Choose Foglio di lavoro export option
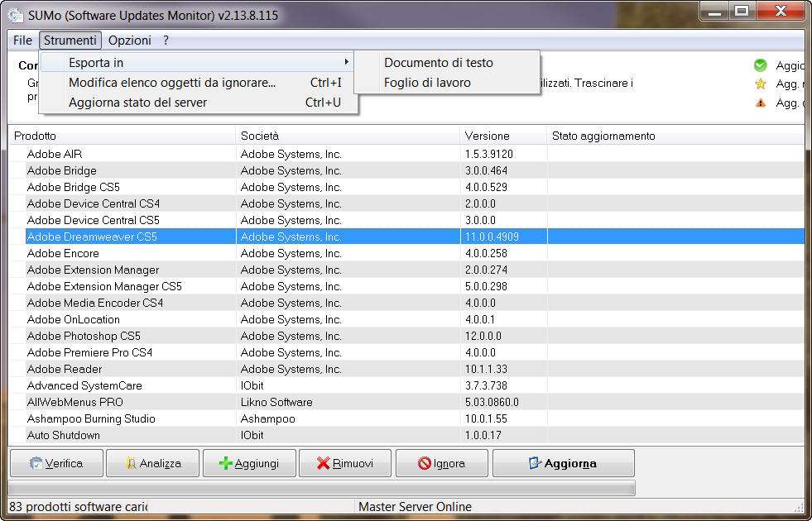The width and height of the screenshot is (812, 521). click(x=427, y=83)
